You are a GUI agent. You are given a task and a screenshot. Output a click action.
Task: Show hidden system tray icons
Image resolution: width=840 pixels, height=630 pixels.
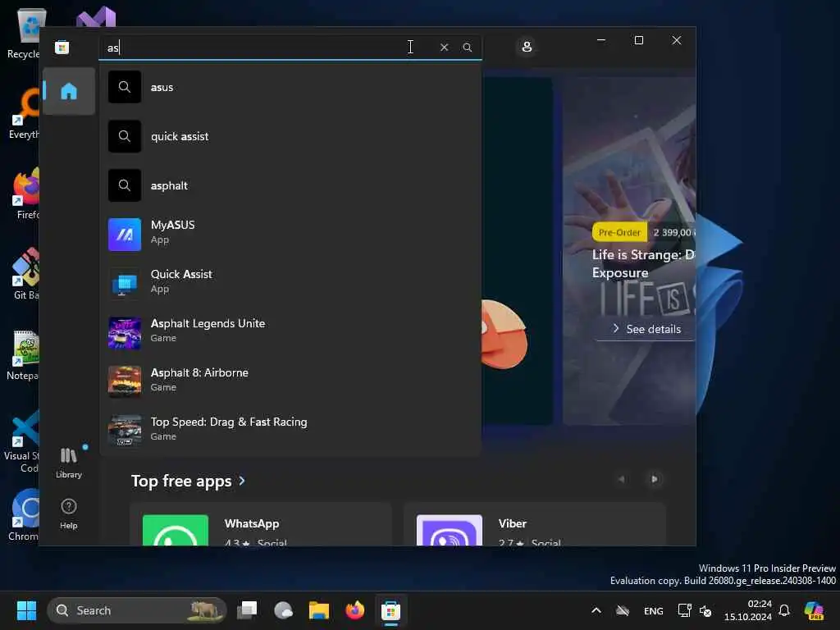coord(596,610)
